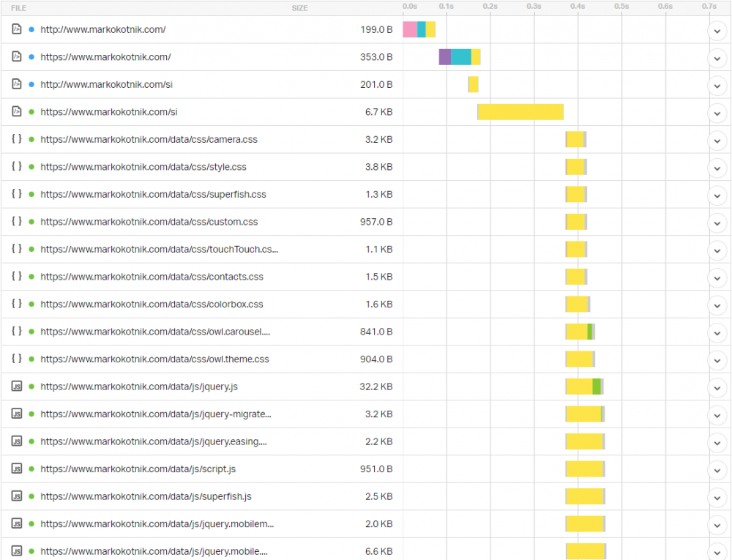Image resolution: width=732 pixels, height=560 pixels.
Task: Click the blue redirect dot for http://www.markokotnik.com/si
Action: coord(31,84)
